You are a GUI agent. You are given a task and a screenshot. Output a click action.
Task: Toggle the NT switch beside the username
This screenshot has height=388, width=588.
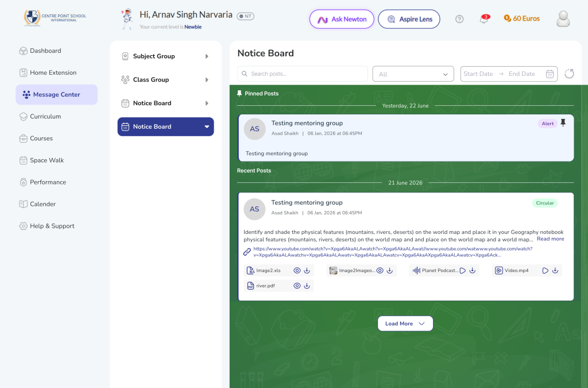(245, 16)
